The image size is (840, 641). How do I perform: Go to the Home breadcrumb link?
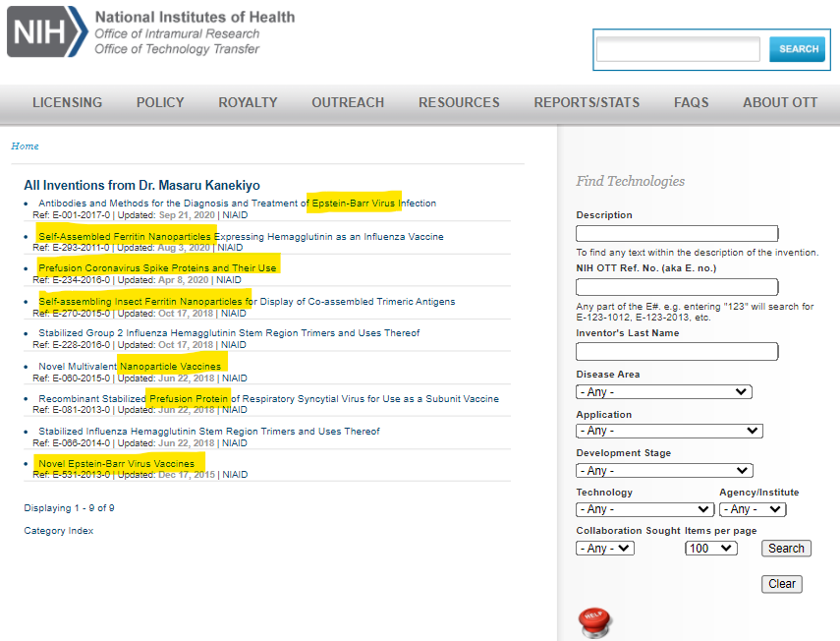[x=26, y=146]
